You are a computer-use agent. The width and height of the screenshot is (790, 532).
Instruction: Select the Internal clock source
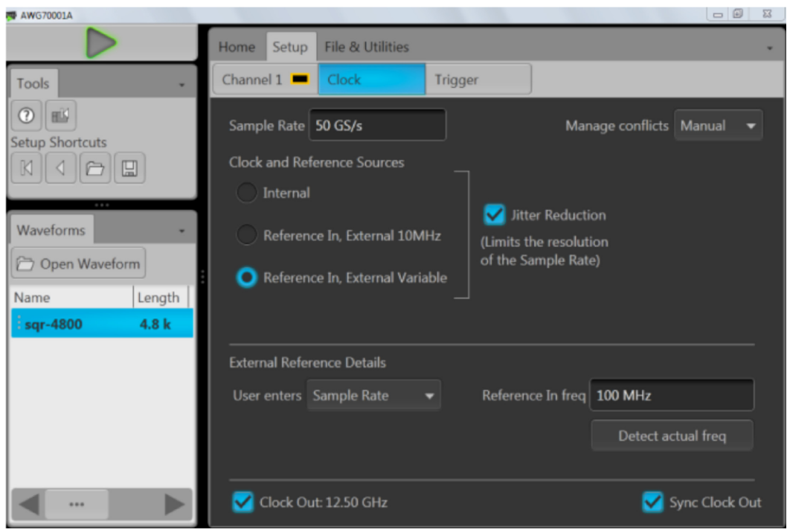[x=246, y=193]
